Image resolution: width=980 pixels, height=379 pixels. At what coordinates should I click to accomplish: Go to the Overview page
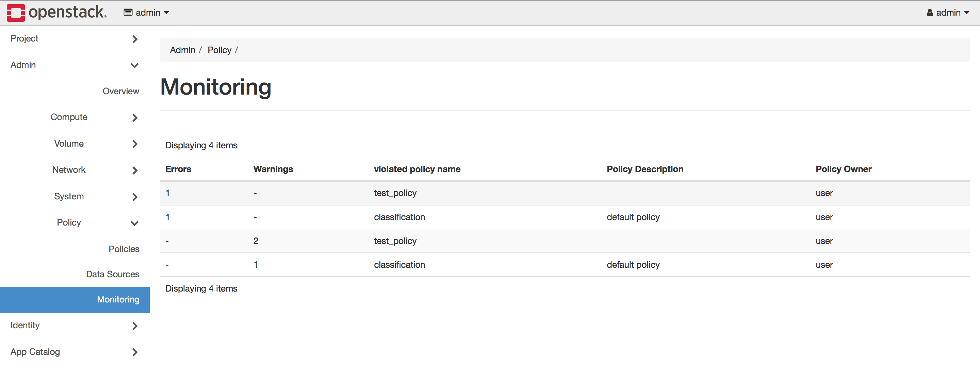tap(120, 91)
